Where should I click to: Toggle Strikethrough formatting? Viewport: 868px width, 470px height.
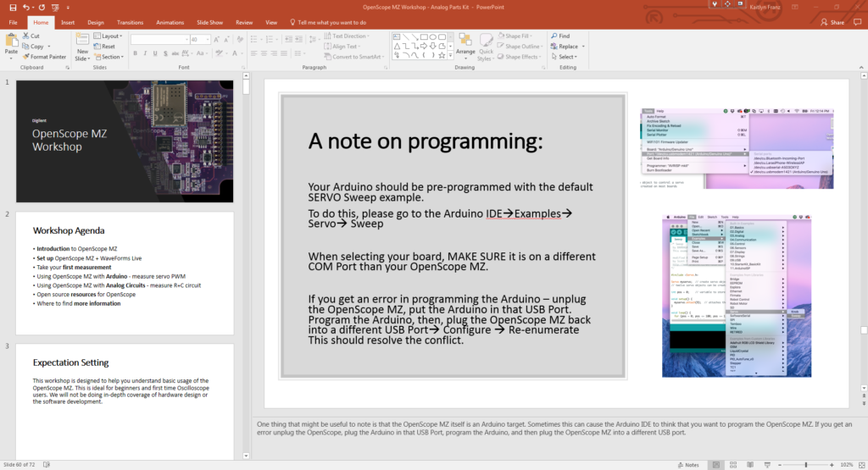[x=175, y=53]
